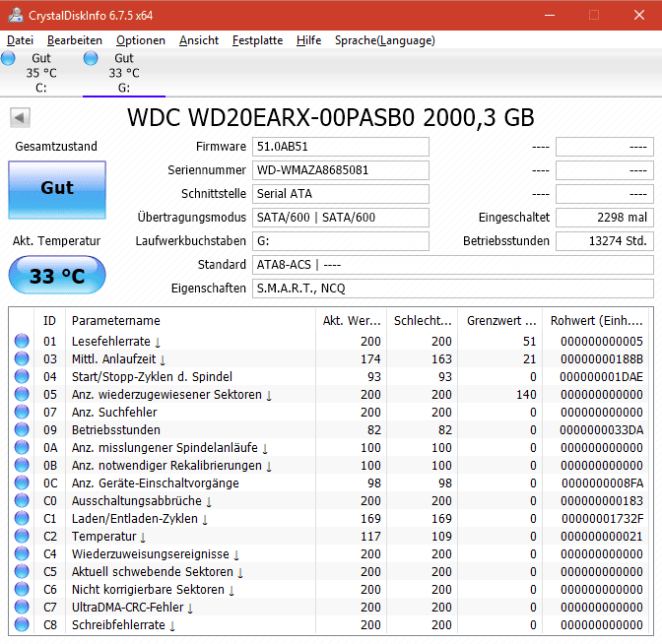Click status icon for UltraDMA-CRC-Fehler
Screen dimensions: 662x644
pyautogui.click(x=22, y=607)
